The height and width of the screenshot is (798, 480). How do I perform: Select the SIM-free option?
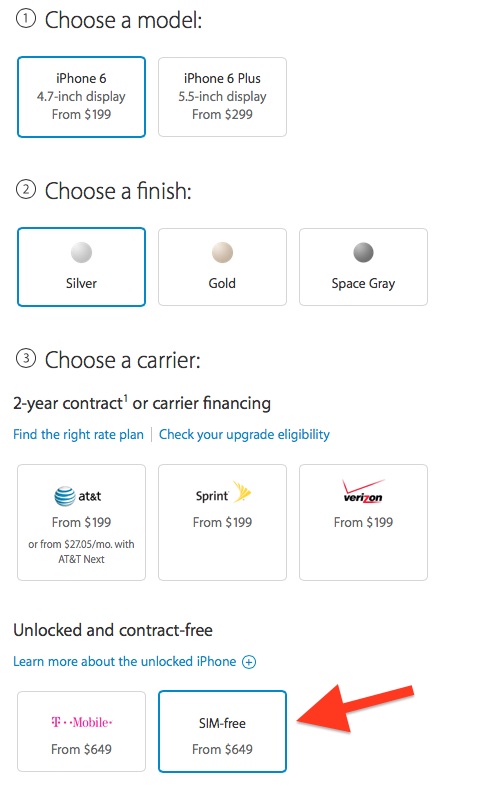[222, 731]
